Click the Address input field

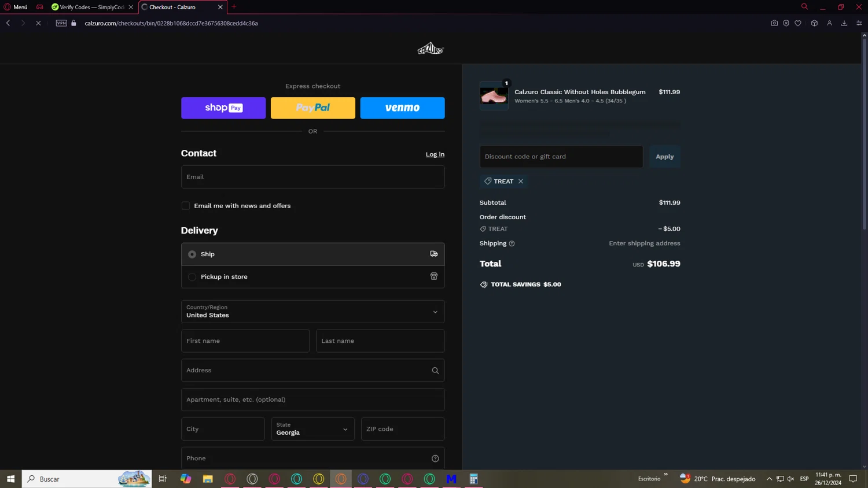(313, 371)
